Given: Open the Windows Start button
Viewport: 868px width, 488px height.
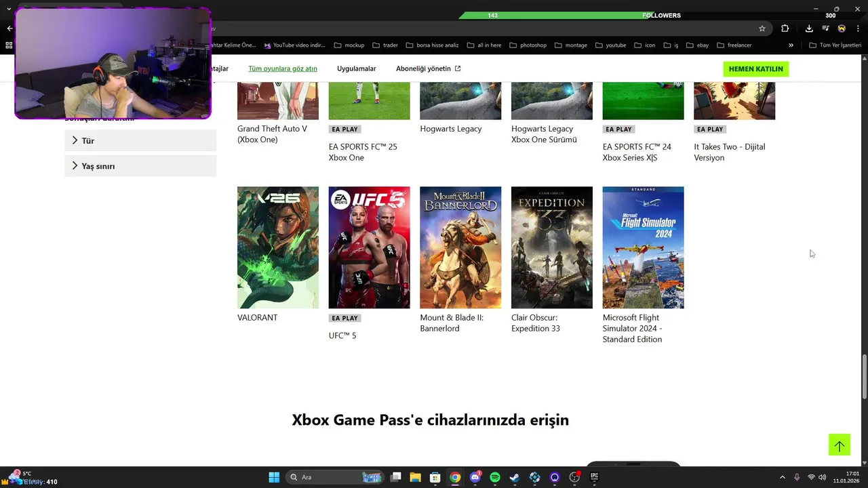Looking at the screenshot, I should click(x=274, y=477).
